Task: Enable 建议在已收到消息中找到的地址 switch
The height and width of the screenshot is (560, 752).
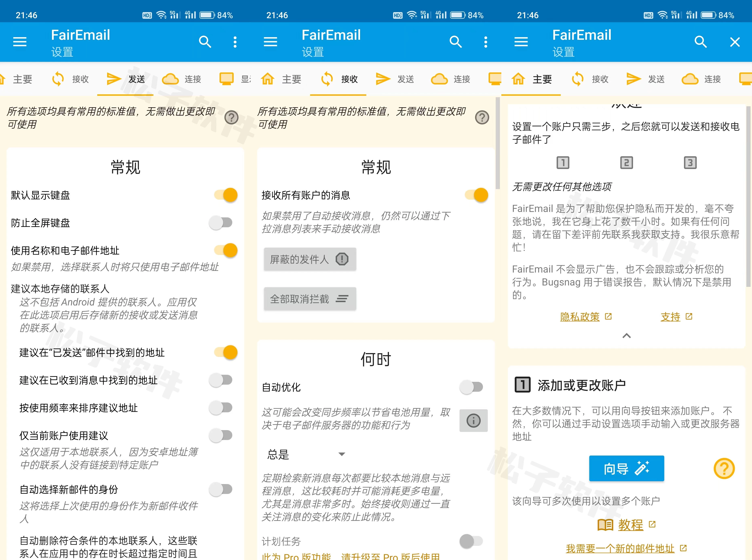Action: [x=221, y=380]
